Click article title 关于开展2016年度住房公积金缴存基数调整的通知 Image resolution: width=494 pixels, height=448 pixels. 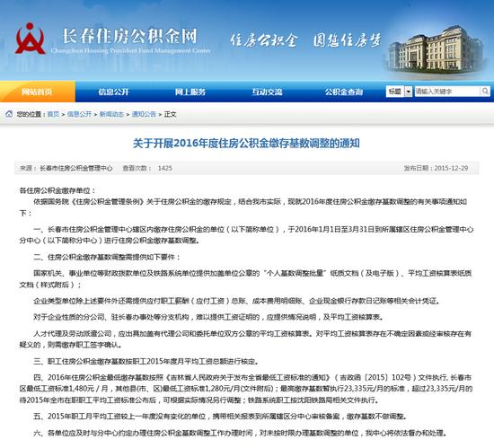coord(246,144)
